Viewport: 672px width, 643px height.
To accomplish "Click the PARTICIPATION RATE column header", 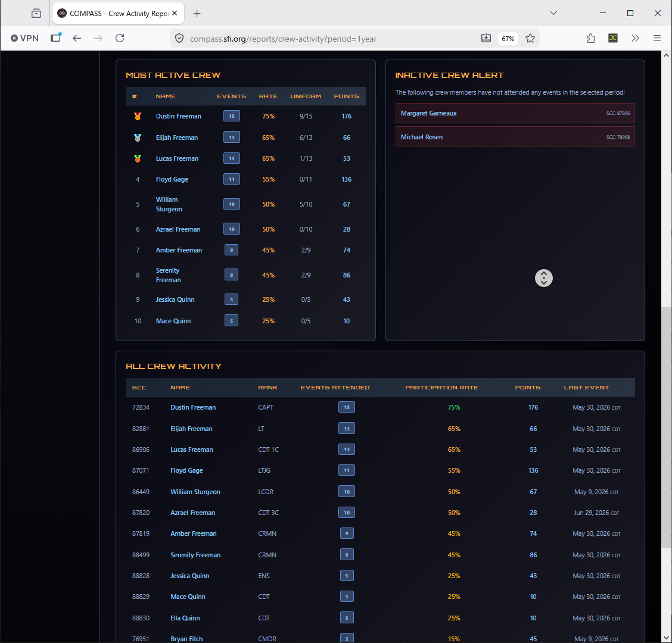I will (x=441, y=387).
